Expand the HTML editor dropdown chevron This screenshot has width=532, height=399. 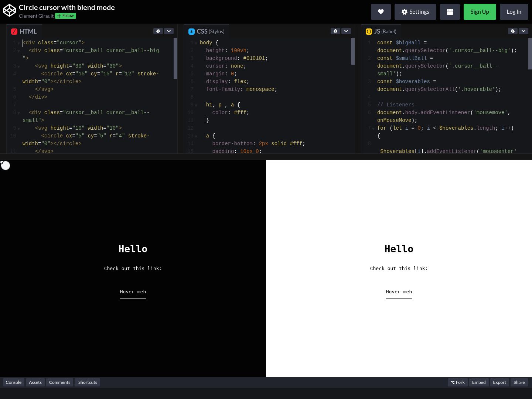click(169, 31)
